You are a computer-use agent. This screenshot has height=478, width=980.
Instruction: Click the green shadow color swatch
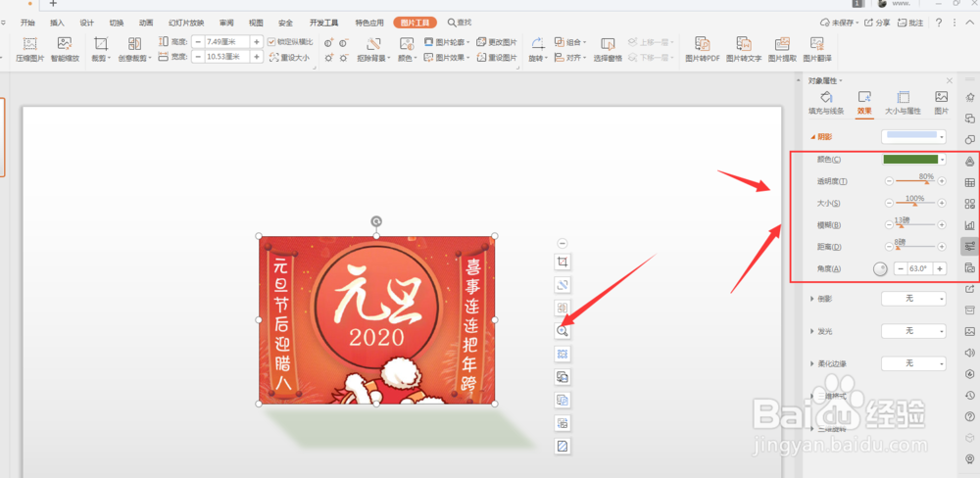coord(910,160)
